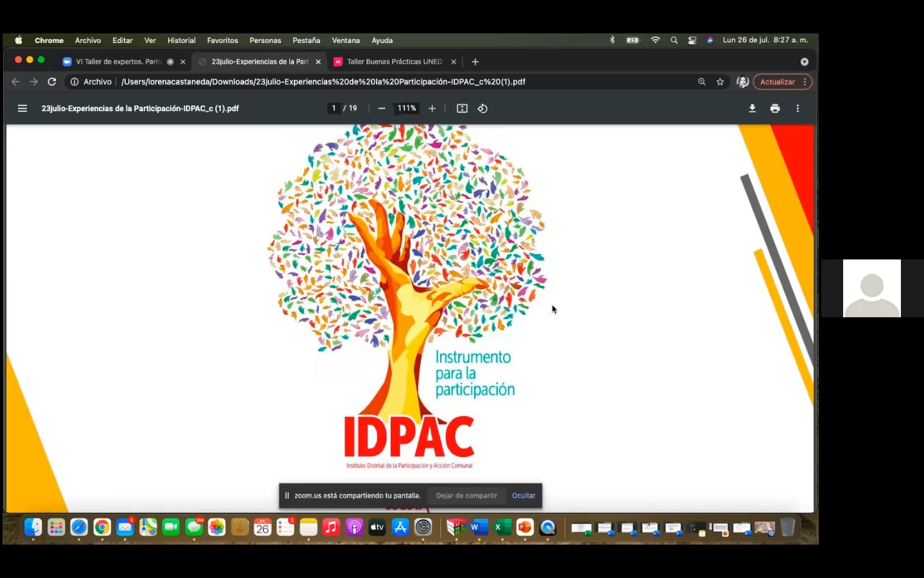Viewport: 924px width, 578px height.
Task: Click the date and time in menu bar
Action: (766, 40)
